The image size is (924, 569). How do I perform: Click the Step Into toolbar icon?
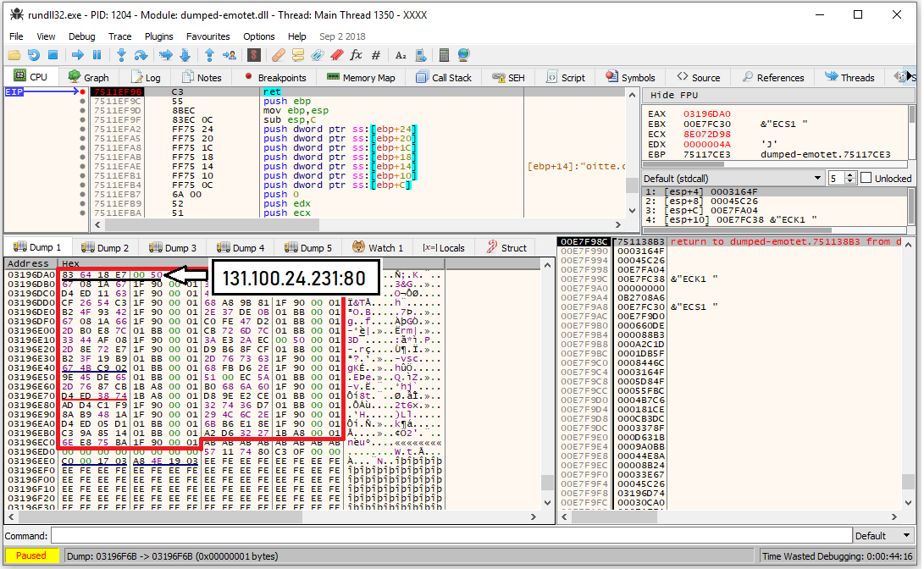121,55
